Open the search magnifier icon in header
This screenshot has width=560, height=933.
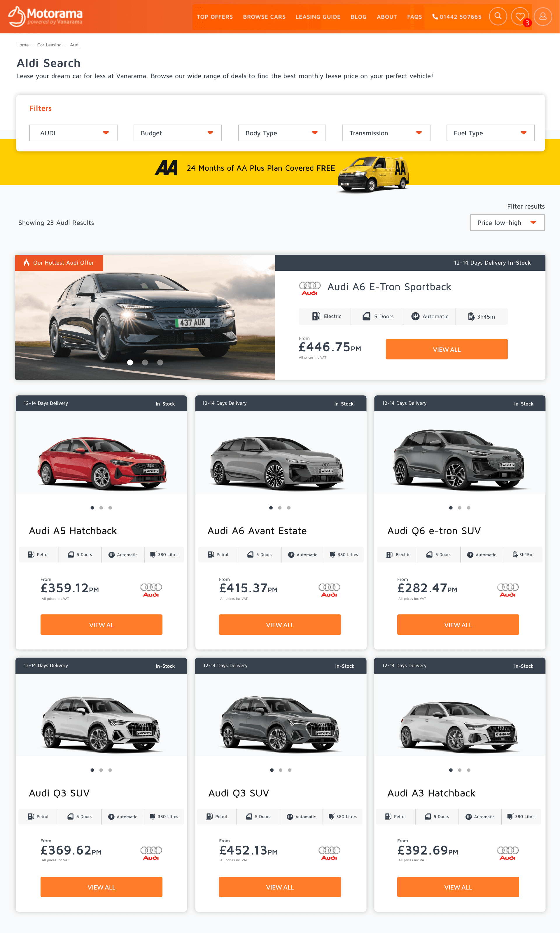pos(498,16)
